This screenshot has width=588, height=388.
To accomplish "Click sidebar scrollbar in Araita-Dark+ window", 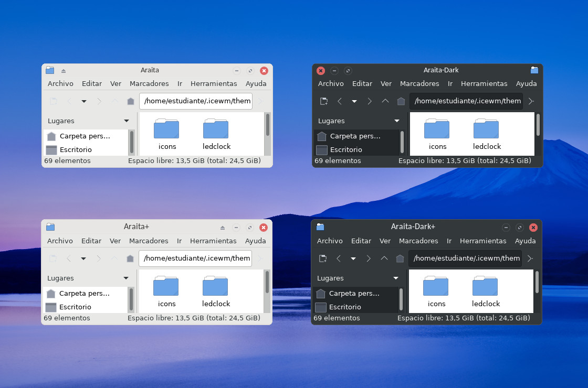I will (x=401, y=299).
